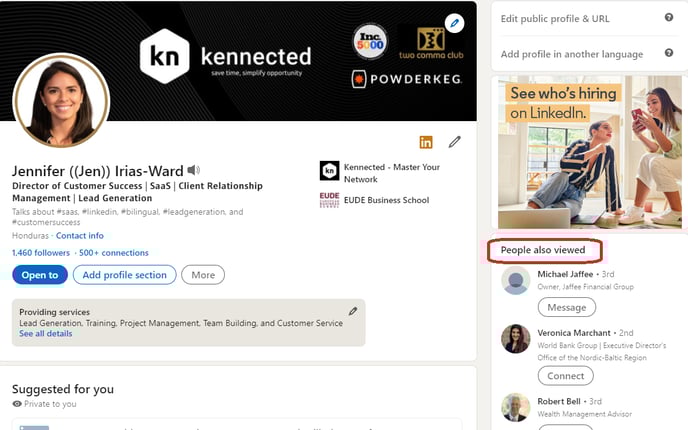Click the Suggested for you heading
The image size is (688, 430).
(x=63, y=389)
